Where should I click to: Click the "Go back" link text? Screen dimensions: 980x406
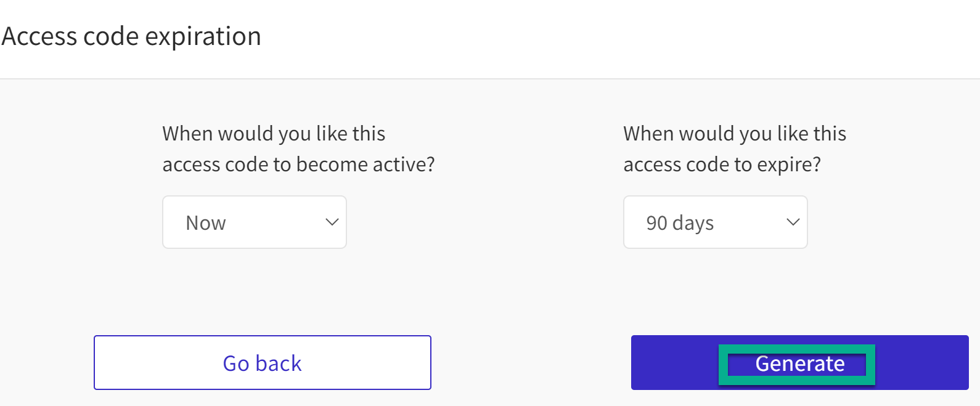[262, 363]
